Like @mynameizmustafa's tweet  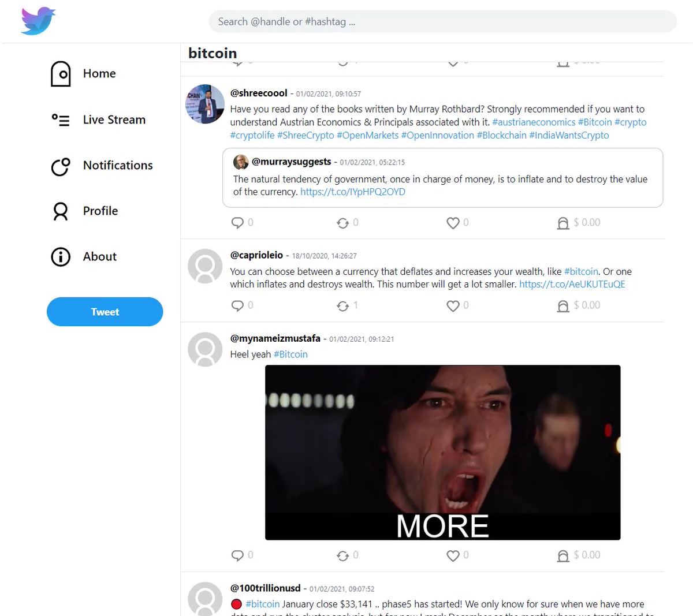click(453, 555)
